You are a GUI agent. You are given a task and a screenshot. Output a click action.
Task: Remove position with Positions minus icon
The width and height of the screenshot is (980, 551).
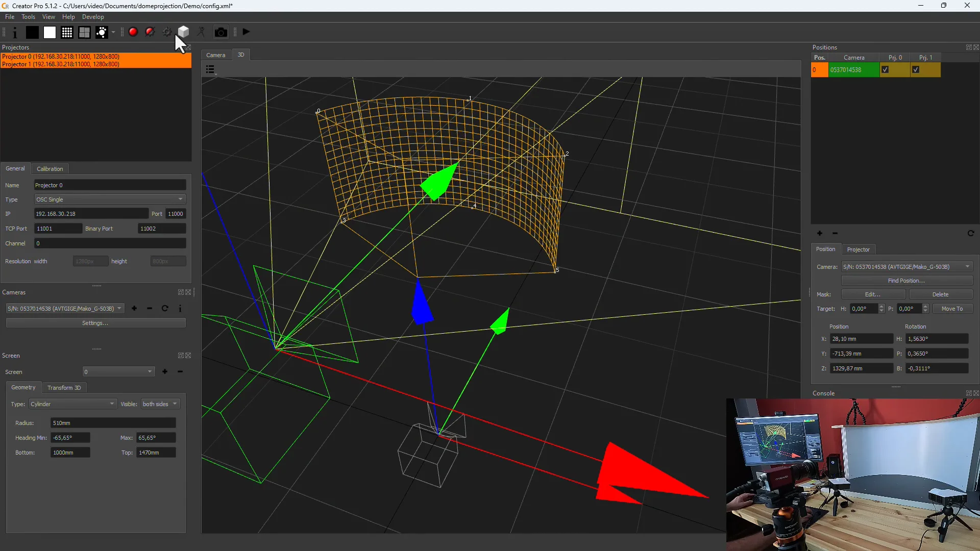tap(835, 233)
